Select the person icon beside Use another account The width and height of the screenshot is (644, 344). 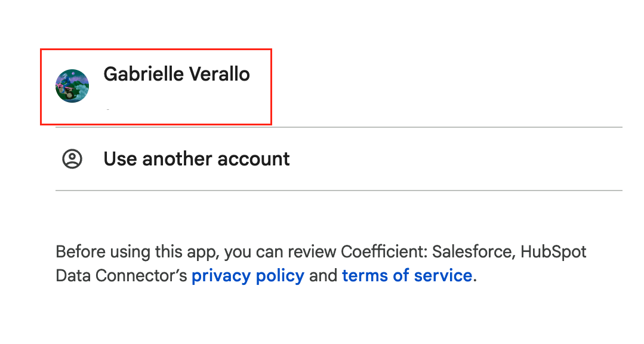72,159
